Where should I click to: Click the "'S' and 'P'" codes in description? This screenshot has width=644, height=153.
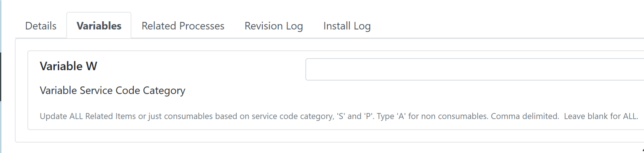coord(355,116)
